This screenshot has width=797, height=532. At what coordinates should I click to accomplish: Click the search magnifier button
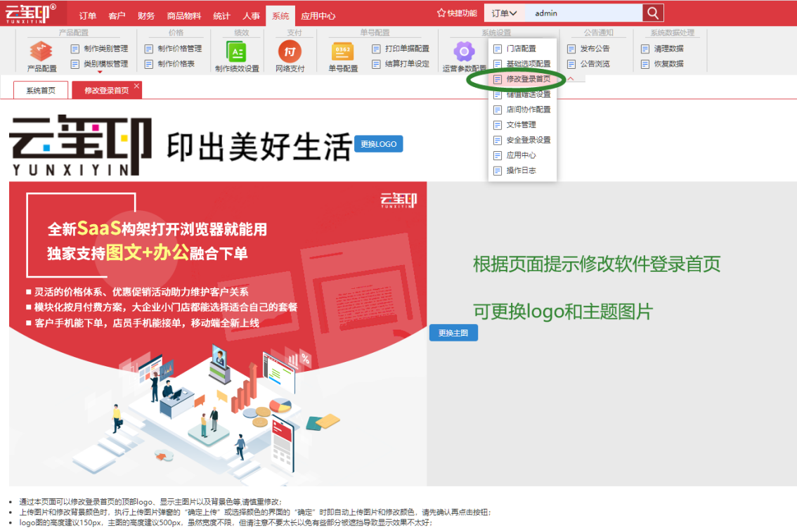pyautogui.click(x=653, y=13)
